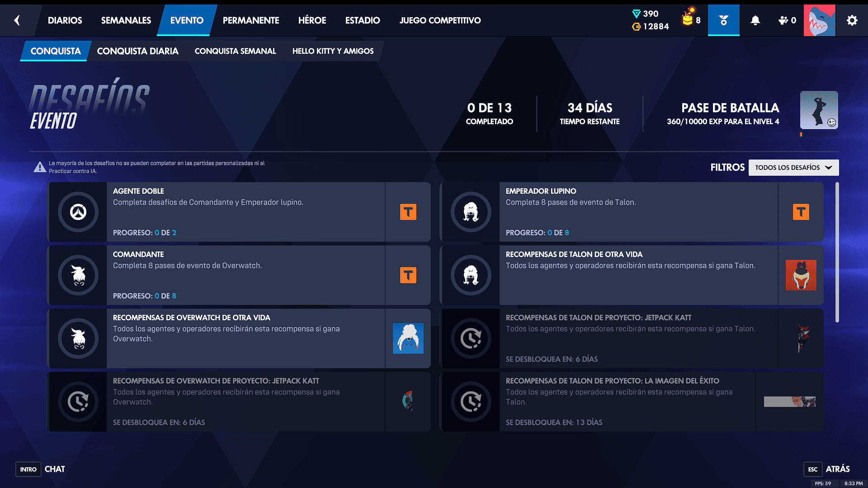Click Agente Doble title reward icon
The height and width of the screenshot is (488, 868).
(x=408, y=212)
